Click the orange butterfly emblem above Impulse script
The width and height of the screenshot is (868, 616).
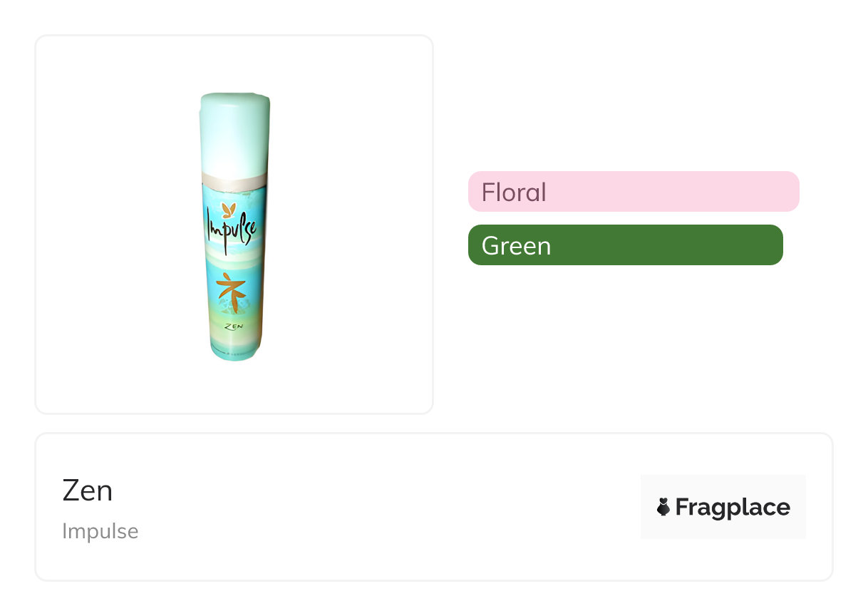[229, 210]
